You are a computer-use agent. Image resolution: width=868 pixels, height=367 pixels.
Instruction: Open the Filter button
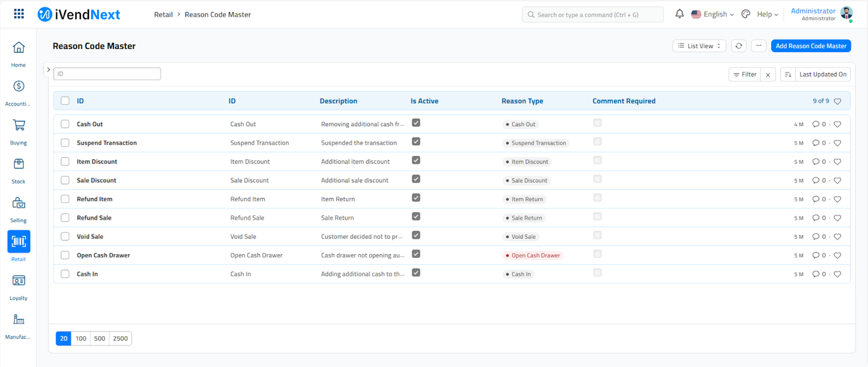point(745,74)
